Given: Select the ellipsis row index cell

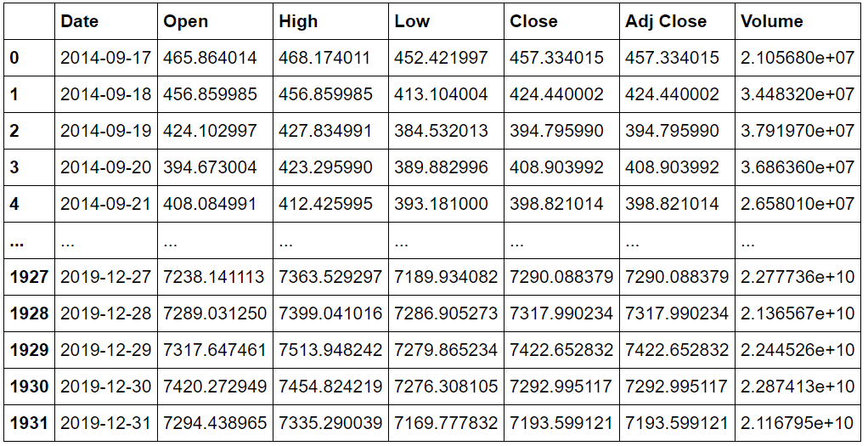Looking at the screenshot, I should tap(17, 241).
